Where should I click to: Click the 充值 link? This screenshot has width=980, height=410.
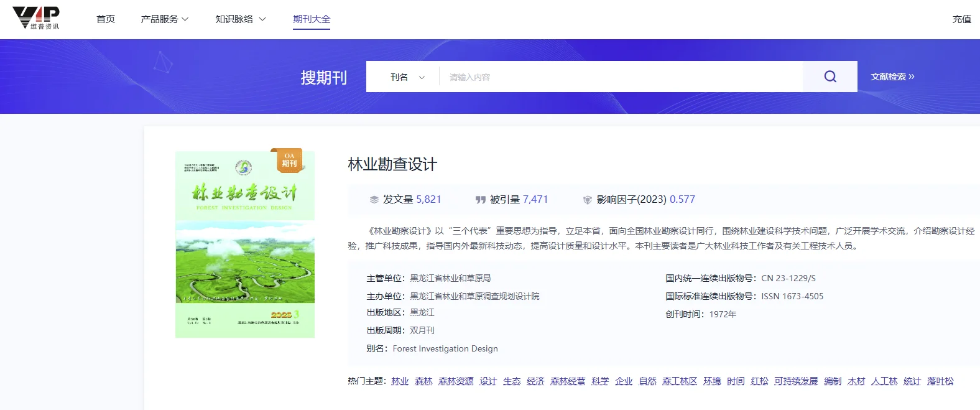pos(962,19)
